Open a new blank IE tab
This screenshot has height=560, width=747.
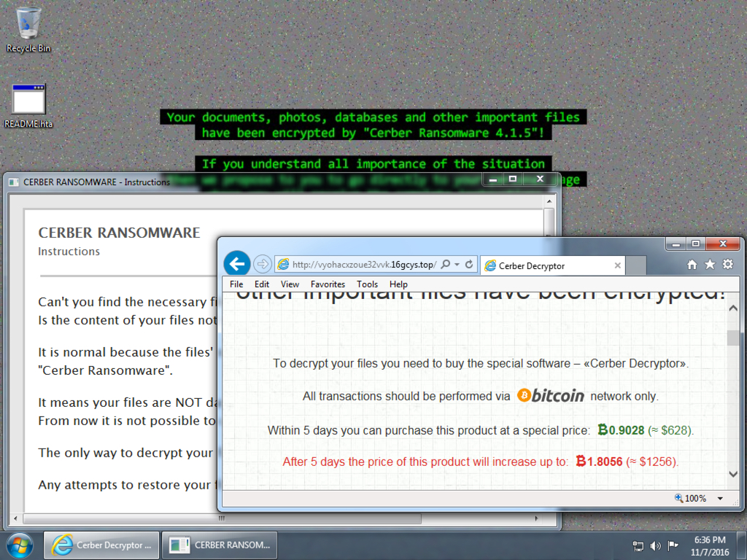(635, 265)
